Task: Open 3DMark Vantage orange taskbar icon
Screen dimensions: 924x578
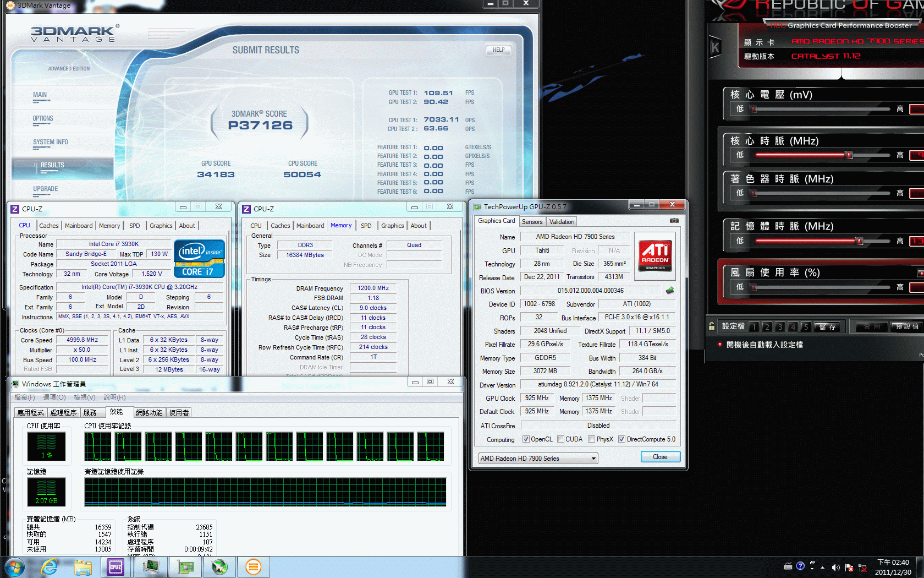Action: tap(253, 567)
